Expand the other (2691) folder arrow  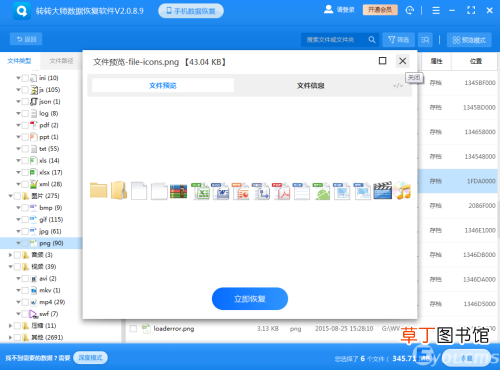coord(10,338)
